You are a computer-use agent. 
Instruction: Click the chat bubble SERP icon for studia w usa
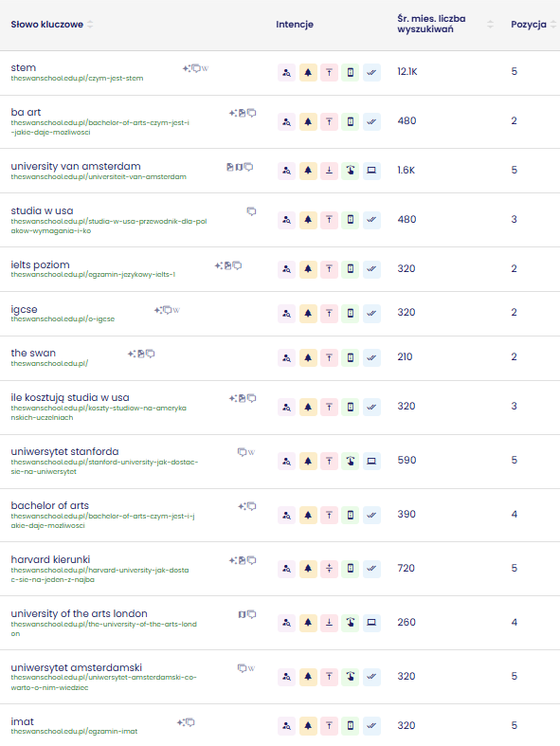point(252,211)
